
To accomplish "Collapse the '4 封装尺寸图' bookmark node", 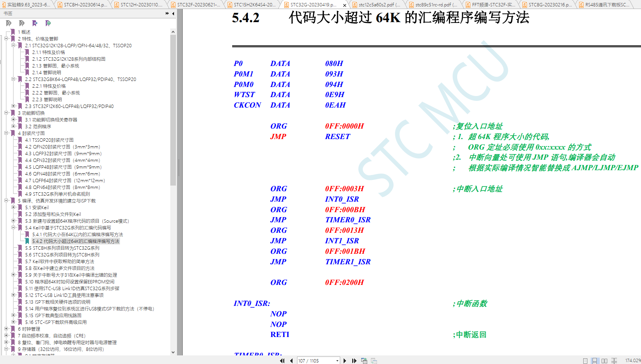I will coord(6,133).
